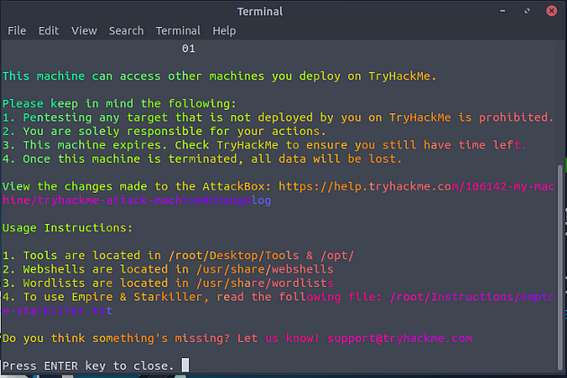Click 'Press ENTER key to close.' prompt
567x378 pixels.
tap(88, 366)
